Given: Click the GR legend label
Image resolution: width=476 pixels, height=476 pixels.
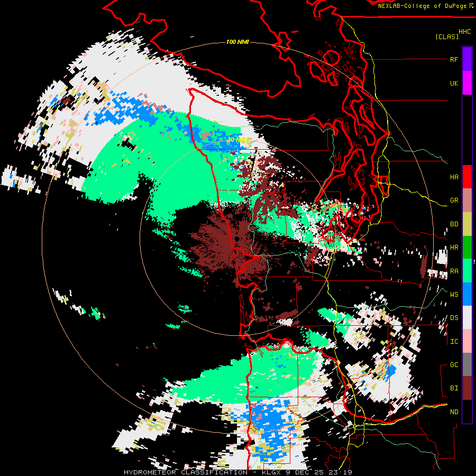Looking at the screenshot, I should (x=454, y=200).
